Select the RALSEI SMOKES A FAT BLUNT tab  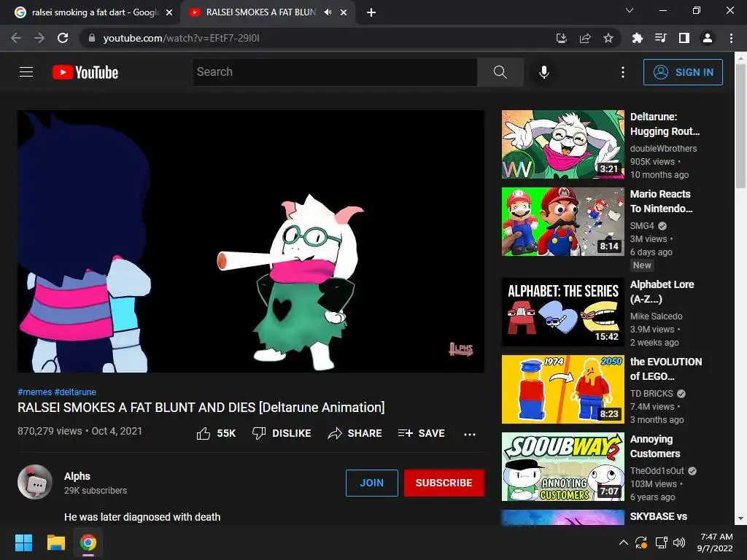(x=260, y=12)
